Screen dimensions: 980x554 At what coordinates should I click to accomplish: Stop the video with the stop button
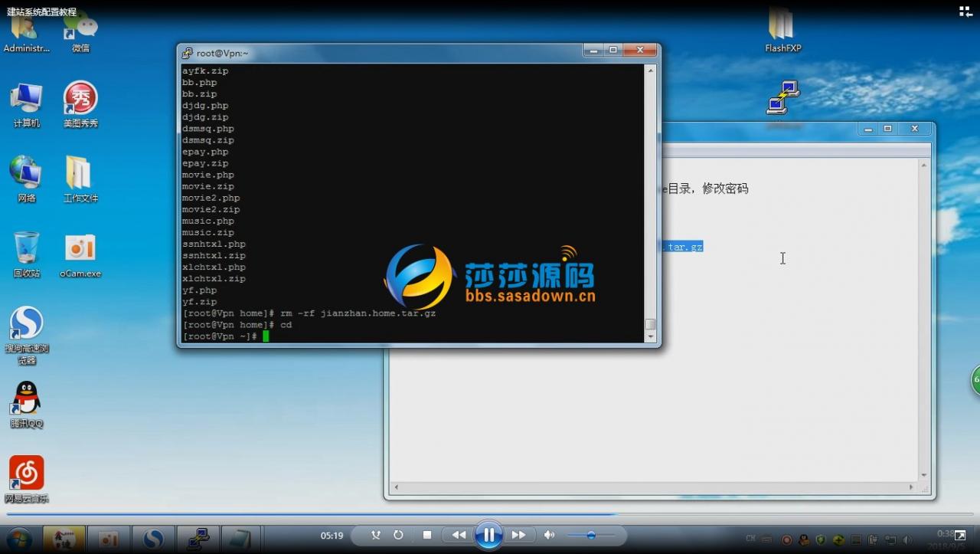pyautogui.click(x=427, y=535)
